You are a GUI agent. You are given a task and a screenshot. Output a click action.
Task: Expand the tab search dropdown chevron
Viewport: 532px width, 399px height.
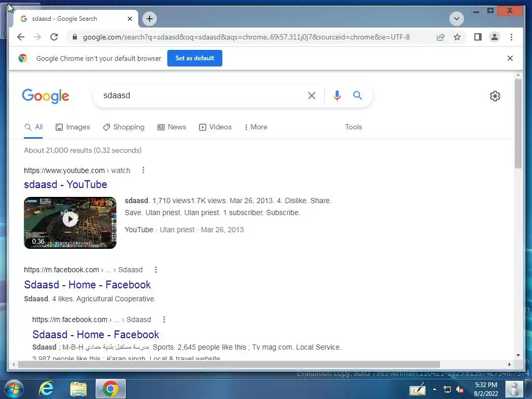click(x=456, y=19)
